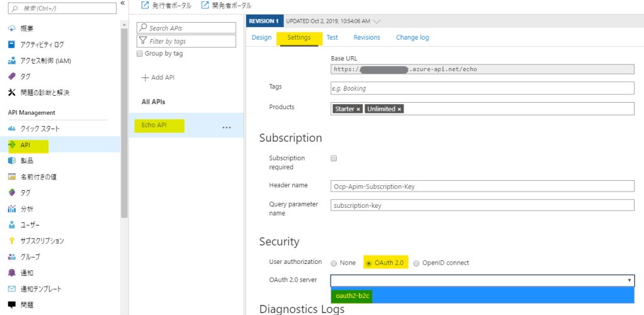
Task: Toggle the Group by tag checkbox
Action: 140,54
